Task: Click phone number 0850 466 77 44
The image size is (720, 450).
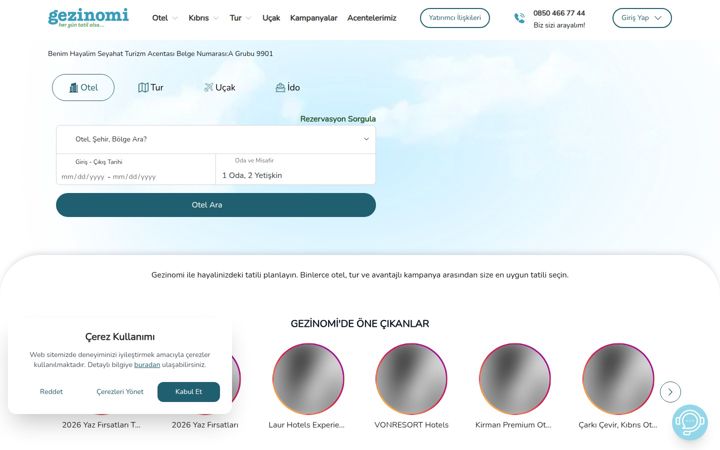Action: (559, 13)
